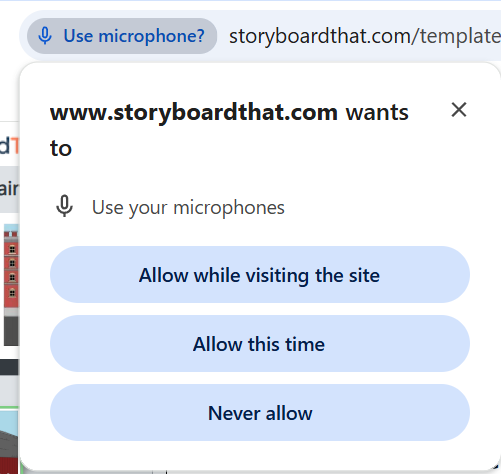Select "Never allow" to block the microphone
This screenshot has height=474, width=501.
260,413
